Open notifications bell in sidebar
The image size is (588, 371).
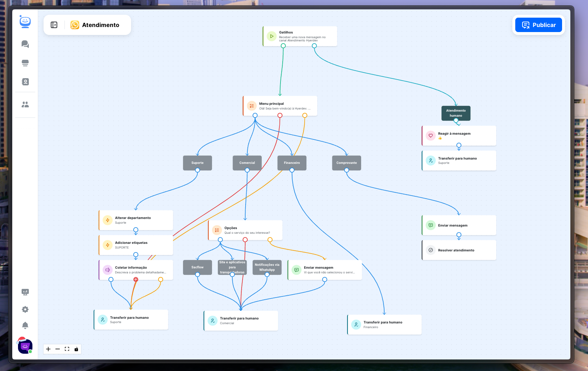pos(25,326)
